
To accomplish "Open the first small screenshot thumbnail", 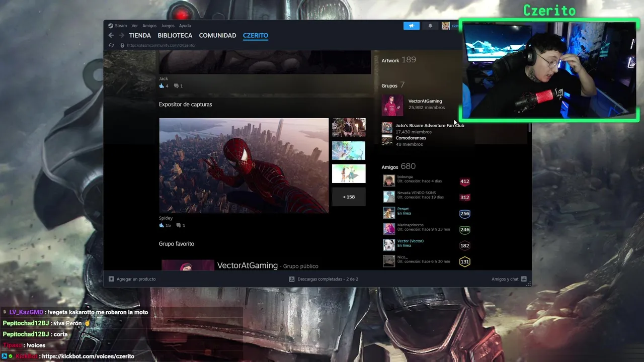I will pyautogui.click(x=349, y=128).
